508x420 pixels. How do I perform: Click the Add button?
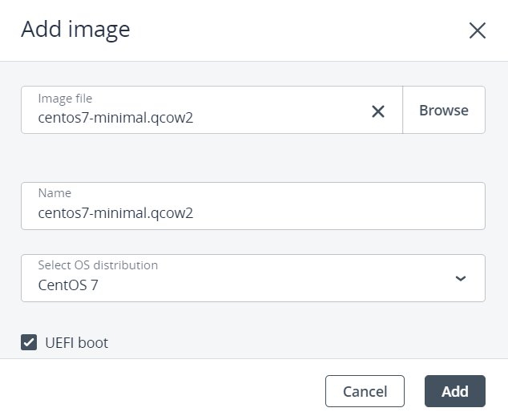[454, 391]
